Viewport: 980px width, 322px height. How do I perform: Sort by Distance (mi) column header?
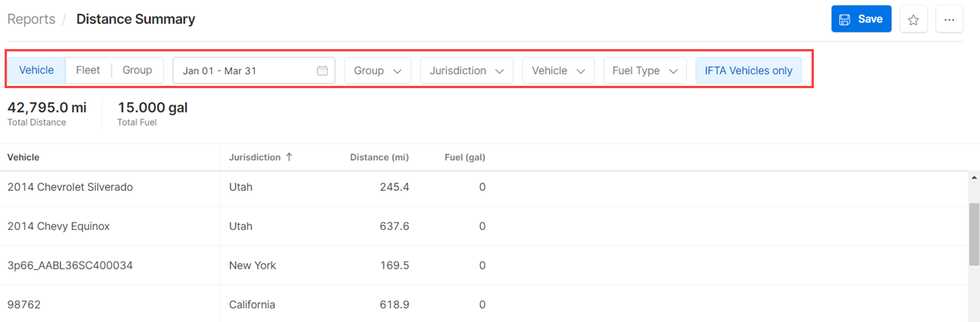(379, 157)
